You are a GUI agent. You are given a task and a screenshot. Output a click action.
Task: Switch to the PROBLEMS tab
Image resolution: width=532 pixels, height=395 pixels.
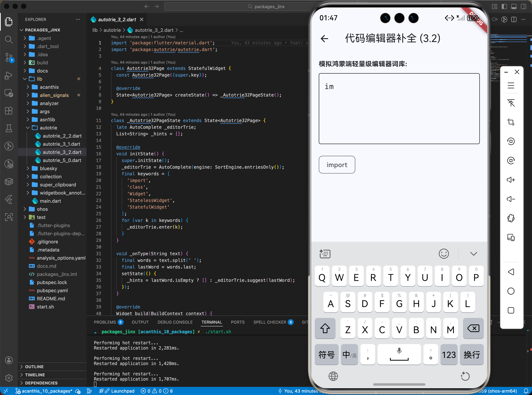click(105, 322)
